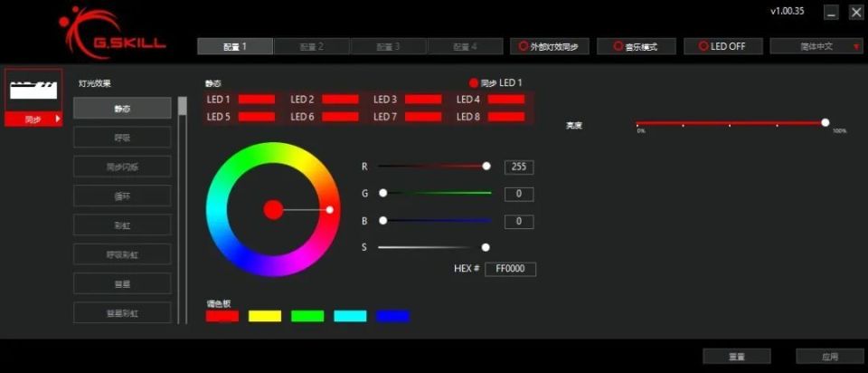Click the red center dot of color wheel
This screenshot has width=868, height=373.
pos(273,209)
